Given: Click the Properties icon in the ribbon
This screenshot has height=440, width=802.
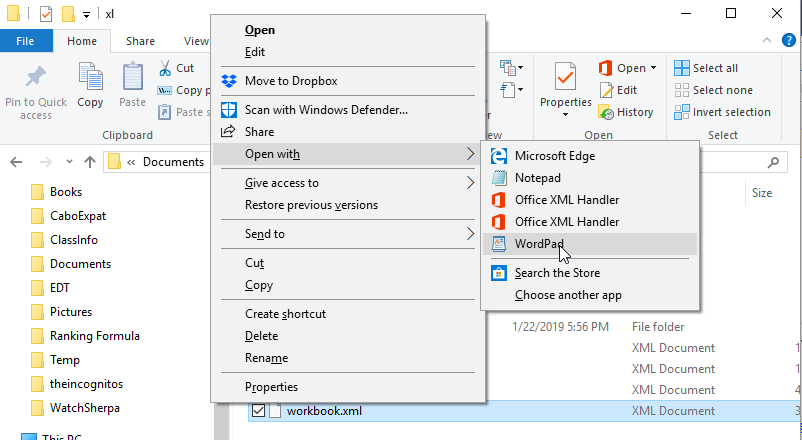Looking at the screenshot, I should pos(565,78).
